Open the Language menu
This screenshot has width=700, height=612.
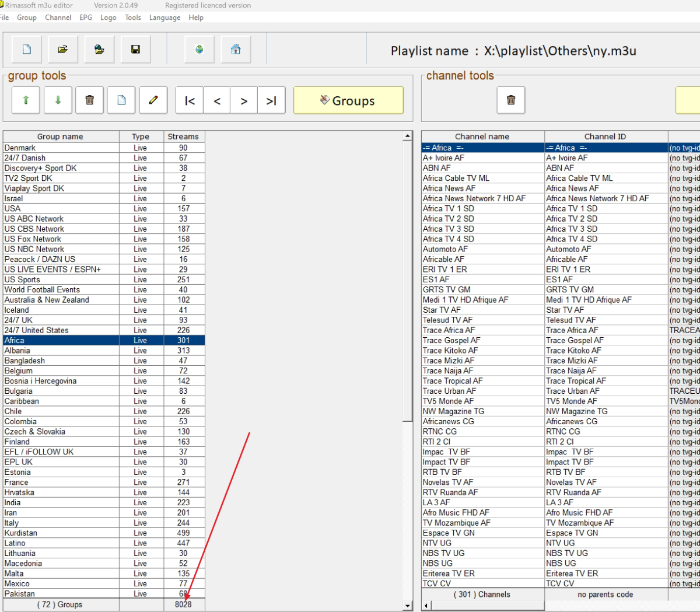pyautogui.click(x=164, y=18)
